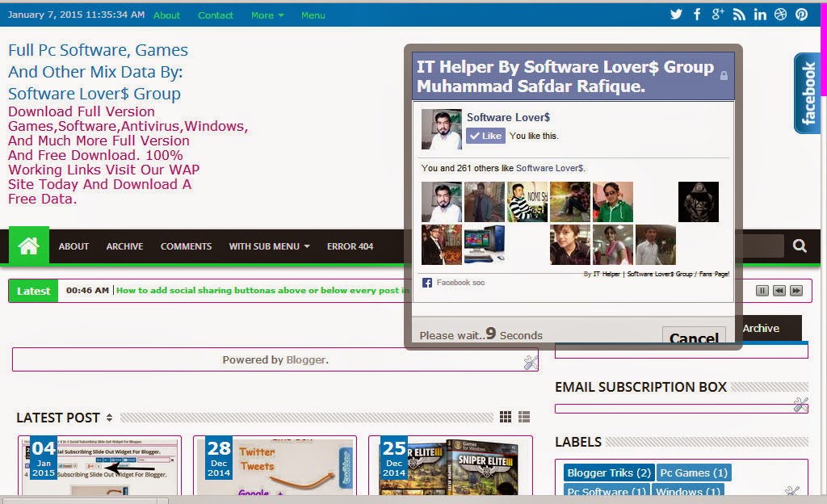Pause the latest news ticker
The width and height of the screenshot is (827, 504).
point(762,291)
